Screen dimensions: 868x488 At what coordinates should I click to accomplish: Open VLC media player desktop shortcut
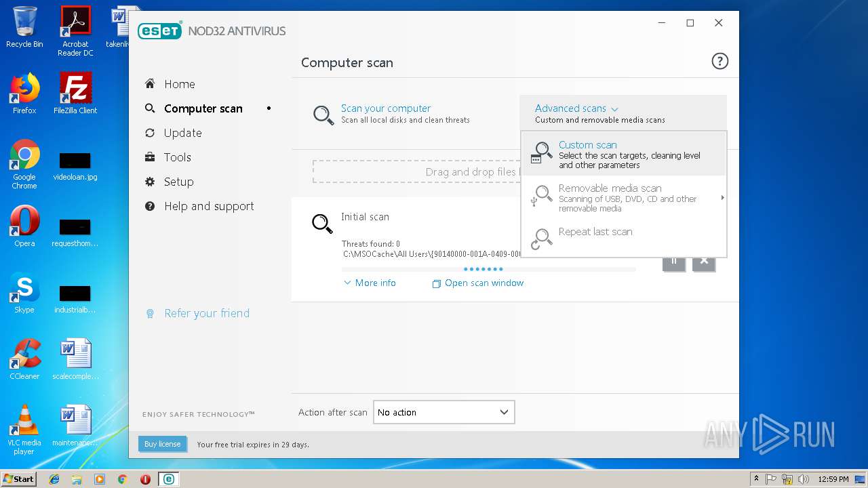24,430
